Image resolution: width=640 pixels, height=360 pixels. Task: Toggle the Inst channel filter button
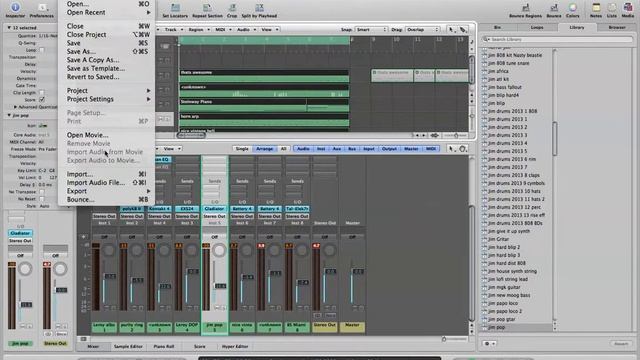coord(321,149)
